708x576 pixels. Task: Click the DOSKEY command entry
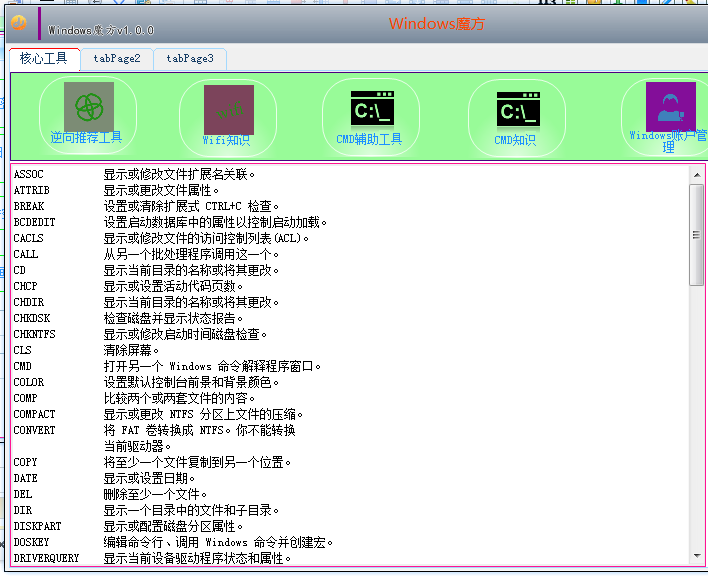(31, 542)
